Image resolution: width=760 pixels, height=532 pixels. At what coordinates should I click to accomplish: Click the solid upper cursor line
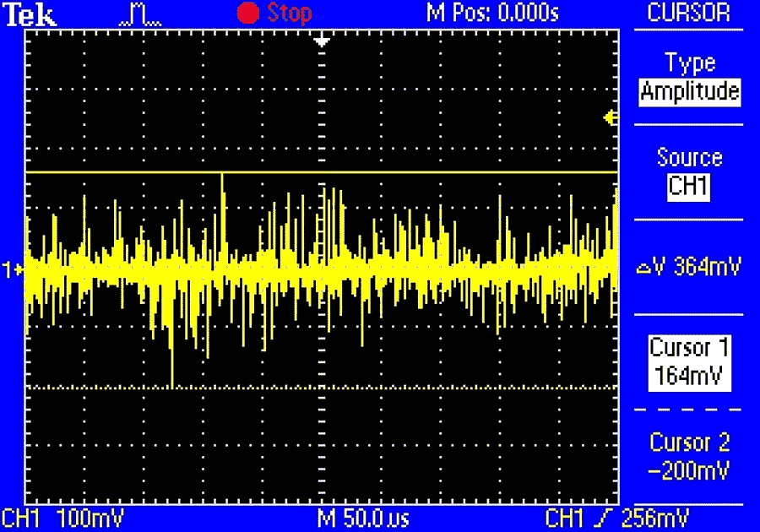pyautogui.click(x=422, y=172)
